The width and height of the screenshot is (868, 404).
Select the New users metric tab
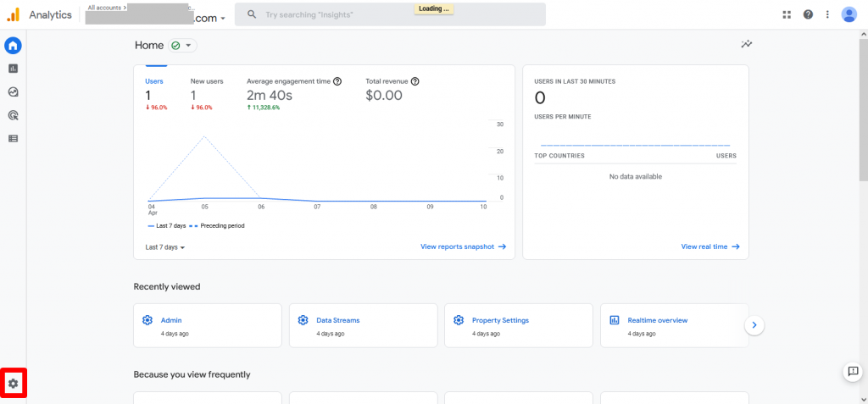(207, 93)
